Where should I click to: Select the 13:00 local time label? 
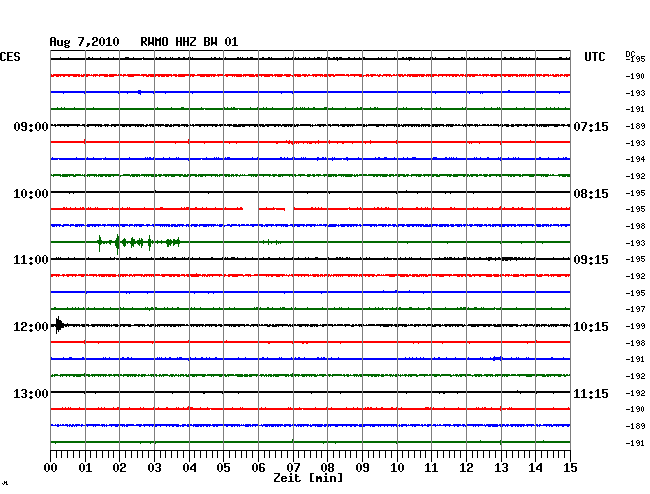tap(31, 393)
